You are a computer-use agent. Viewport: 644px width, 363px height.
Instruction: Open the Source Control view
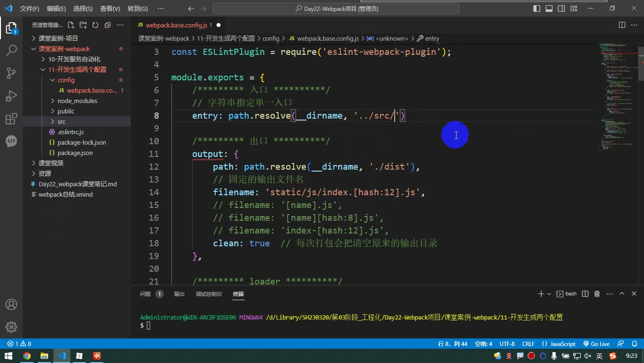pyautogui.click(x=11, y=73)
